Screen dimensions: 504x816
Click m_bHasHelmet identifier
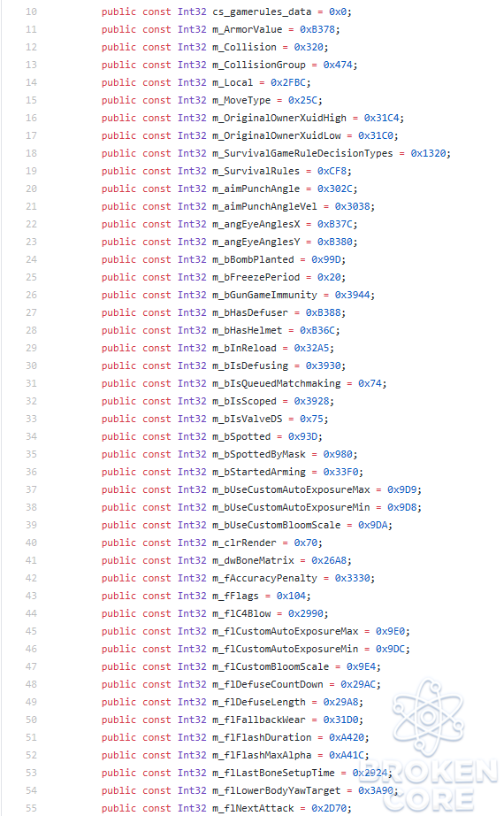tap(247, 330)
